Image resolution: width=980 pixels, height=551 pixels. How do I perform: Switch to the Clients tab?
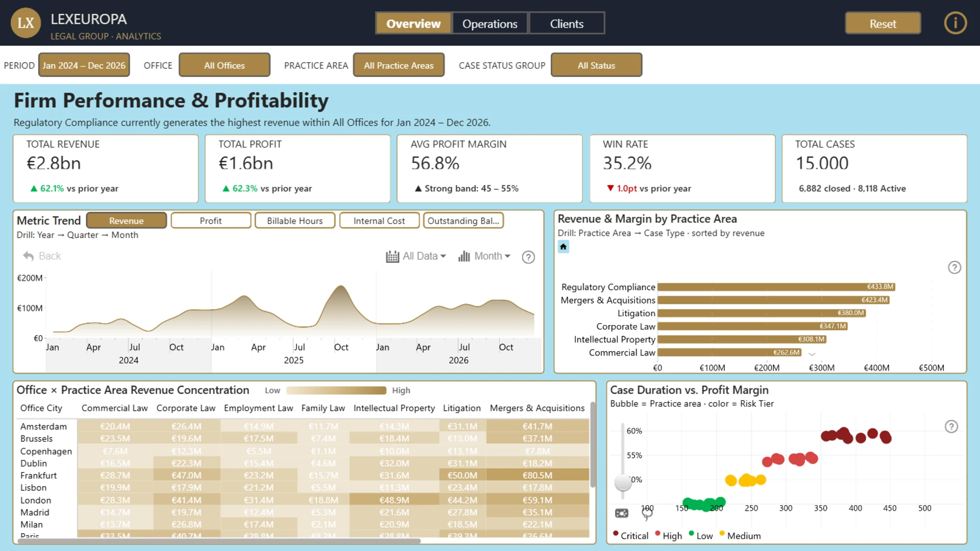pyautogui.click(x=567, y=23)
